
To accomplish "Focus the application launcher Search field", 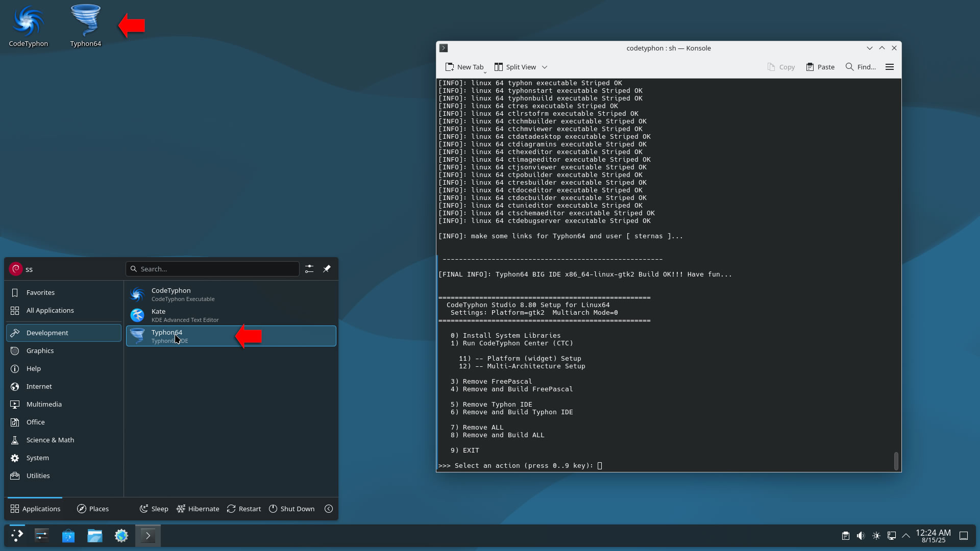I will pyautogui.click(x=212, y=269).
